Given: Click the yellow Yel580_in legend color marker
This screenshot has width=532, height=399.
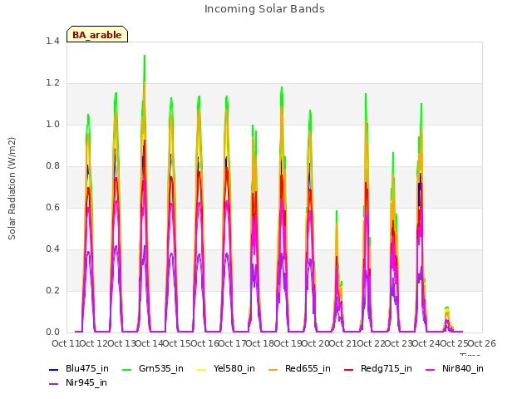Looking at the screenshot, I should point(201,369).
